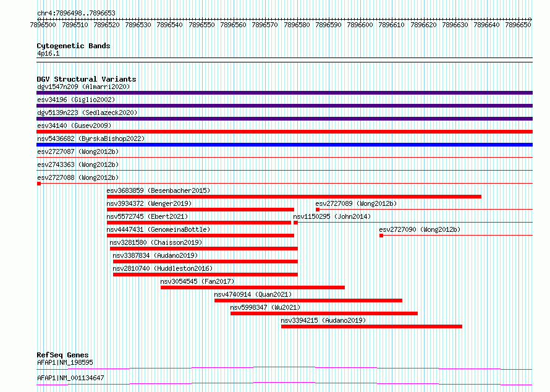550x392 pixels.
Task: Click the red bar under nsv2810740
Action: point(205,275)
